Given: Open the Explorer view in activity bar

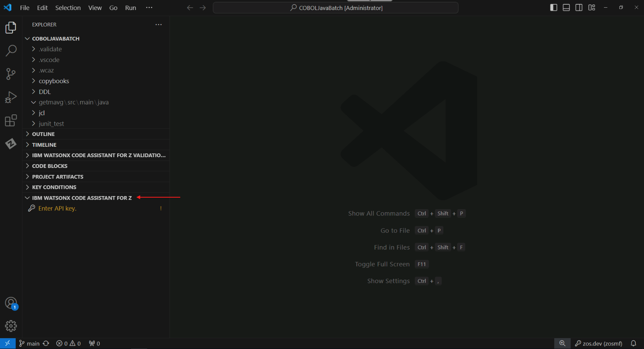Looking at the screenshot, I should click(x=11, y=28).
